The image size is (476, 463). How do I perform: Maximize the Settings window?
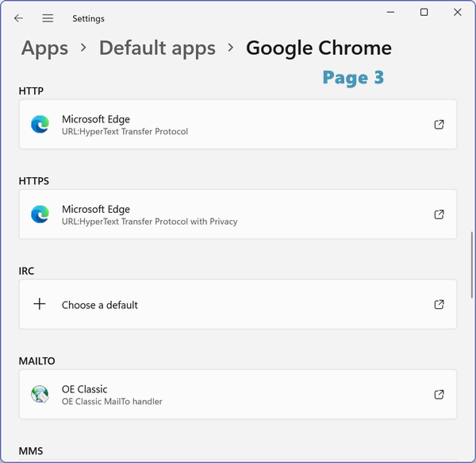coord(424,12)
